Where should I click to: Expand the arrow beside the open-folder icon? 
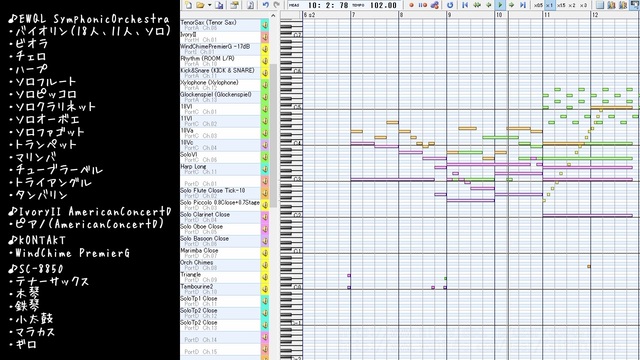pyautogui.click(x=209, y=5)
